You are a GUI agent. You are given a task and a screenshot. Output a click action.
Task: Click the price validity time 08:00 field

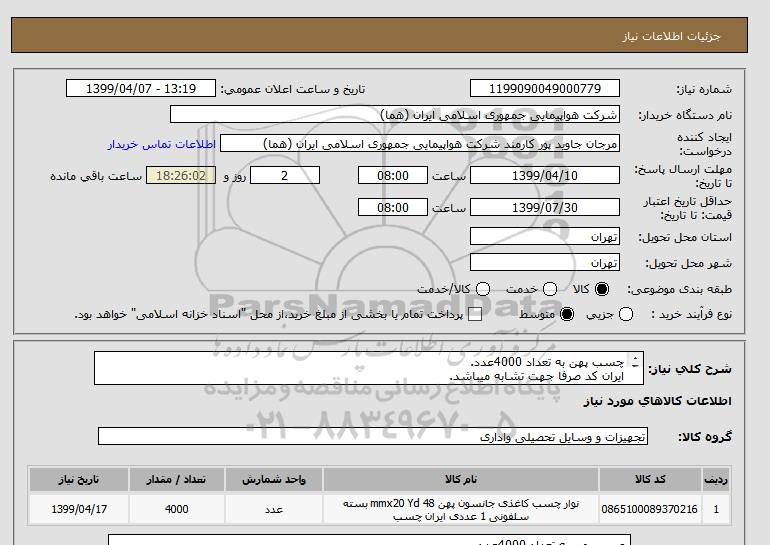(x=393, y=207)
